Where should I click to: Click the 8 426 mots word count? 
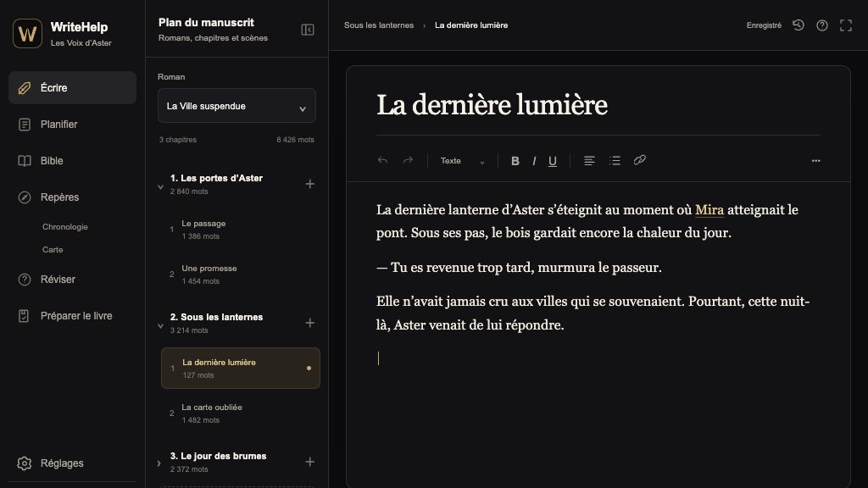(x=295, y=140)
